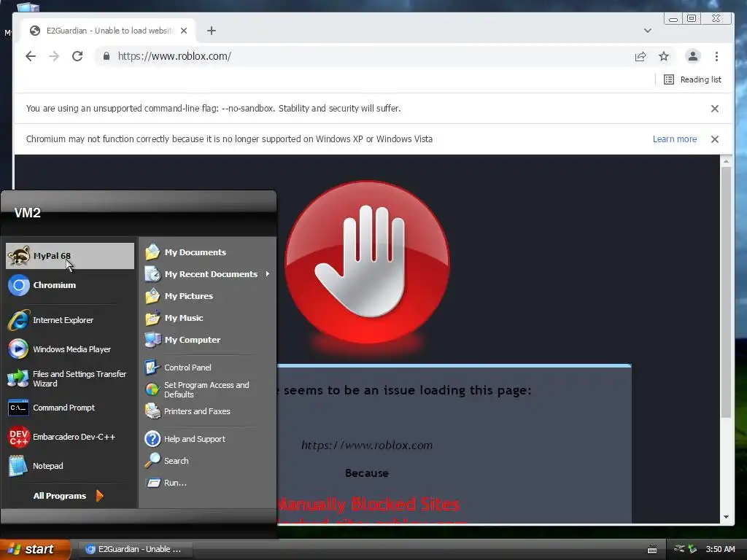
Task: Open Notepad from the Start menu
Action: point(70,466)
